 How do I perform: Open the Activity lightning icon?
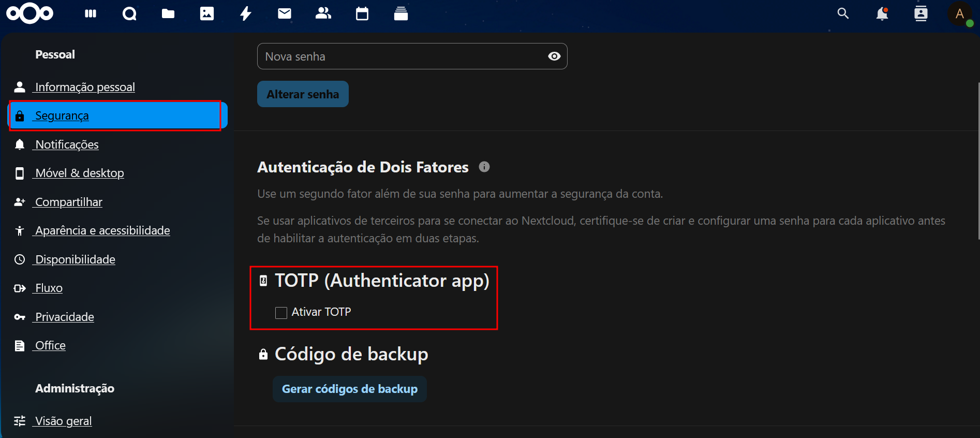click(246, 13)
